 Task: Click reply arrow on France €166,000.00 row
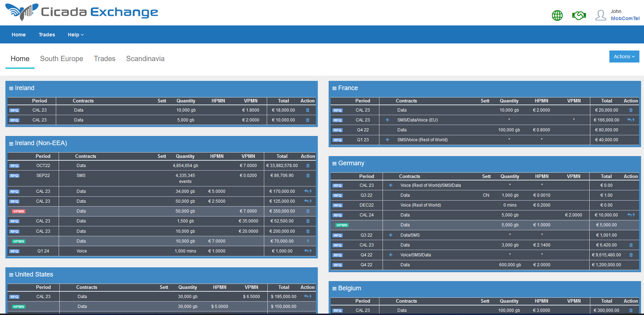pos(629,120)
